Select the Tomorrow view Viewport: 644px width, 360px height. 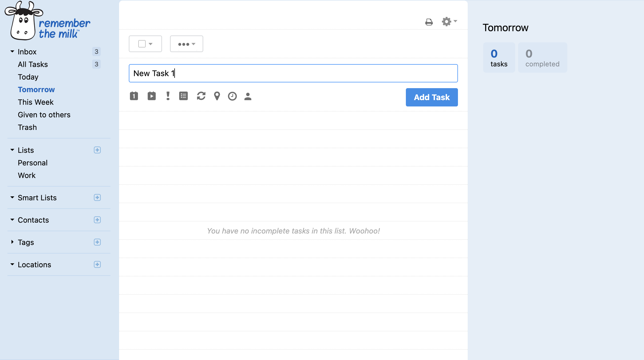(x=36, y=90)
